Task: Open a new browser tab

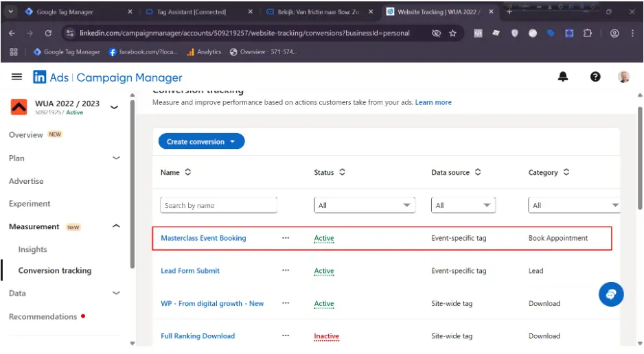Action: 509,12
